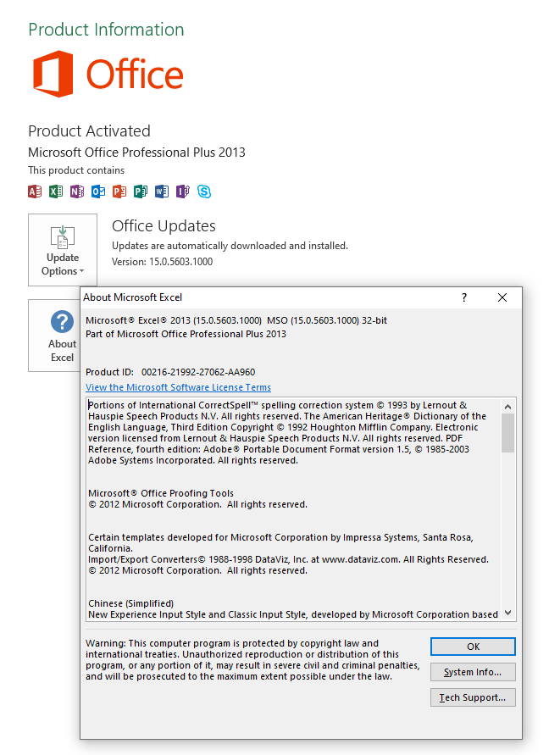Close the About Microsoft Excel dialog
Image resolution: width=560 pixels, height=755 pixels.
coord(502,297)
